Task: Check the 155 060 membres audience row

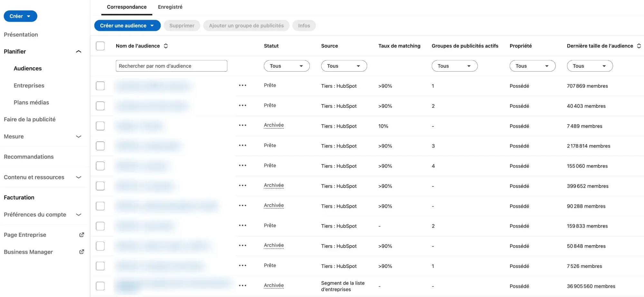Action: 100,166
